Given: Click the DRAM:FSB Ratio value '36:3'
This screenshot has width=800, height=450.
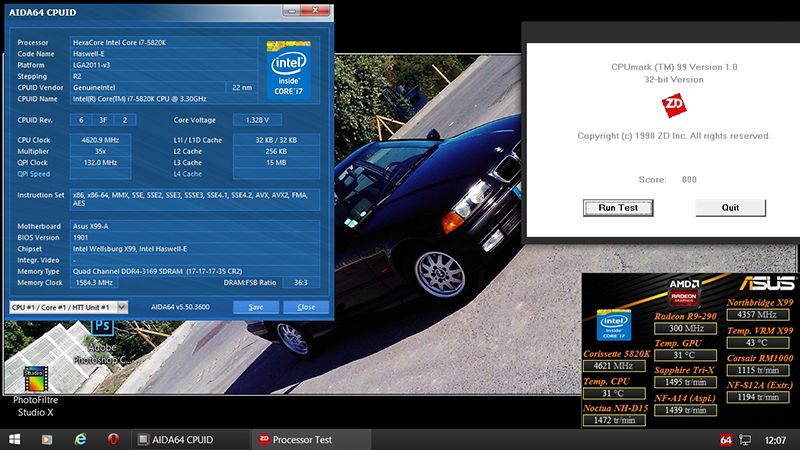Looking at the screenshot, I should coord(301,283).
